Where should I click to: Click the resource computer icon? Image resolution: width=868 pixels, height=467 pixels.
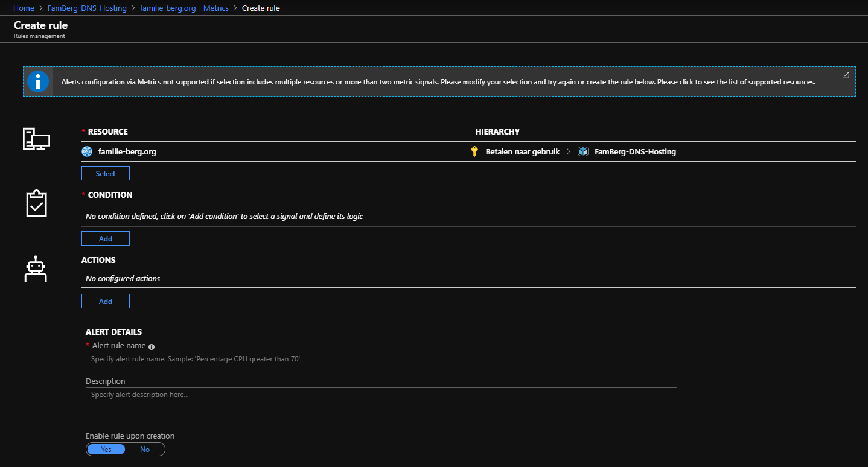[36, 139]
